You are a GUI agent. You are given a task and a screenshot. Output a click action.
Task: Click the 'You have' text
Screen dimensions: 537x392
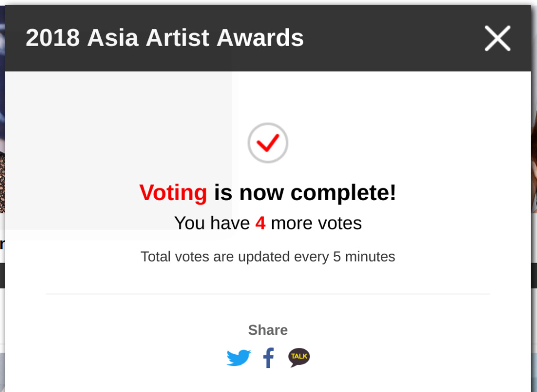pos(212,223)
